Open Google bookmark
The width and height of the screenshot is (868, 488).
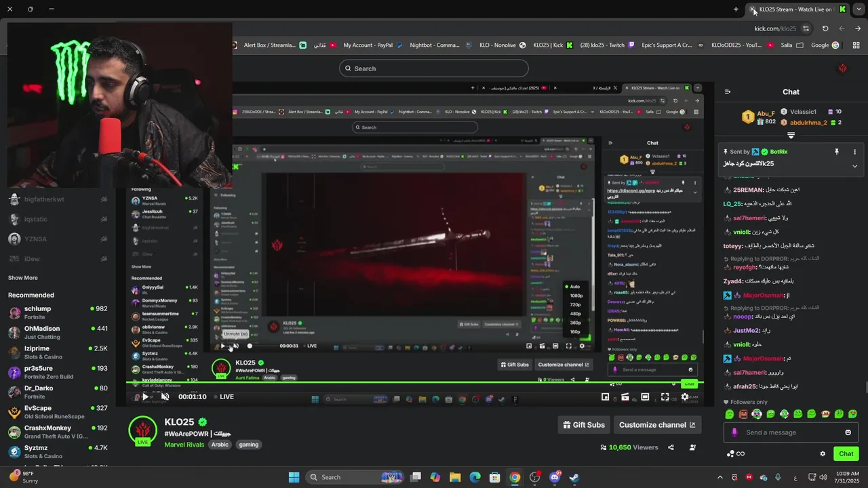pos(825,45)
